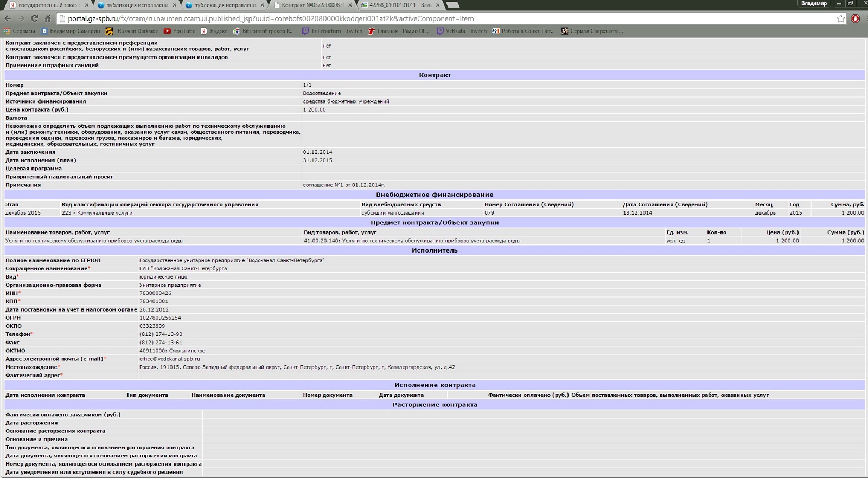Select the full name Государственное унитарное предприятие value

[x=232, y=261]
